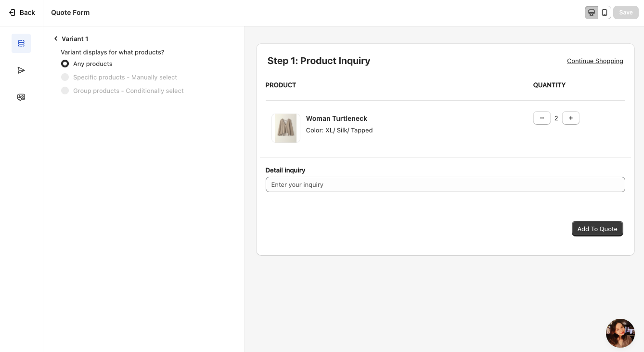Switch to desktop preview mode
The height and width of the screenshot is (352, 644).
[x=592, y=13]
